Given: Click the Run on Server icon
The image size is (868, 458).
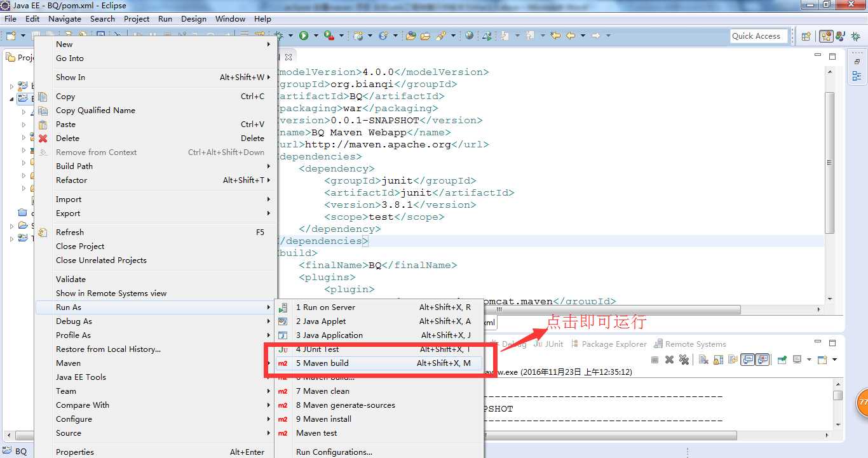Looking at the screenshot, I should click(283, 307).
